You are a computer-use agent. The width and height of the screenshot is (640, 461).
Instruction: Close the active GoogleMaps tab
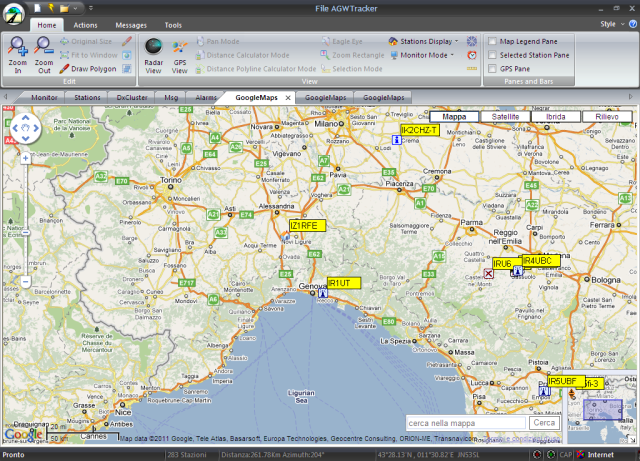288,98
